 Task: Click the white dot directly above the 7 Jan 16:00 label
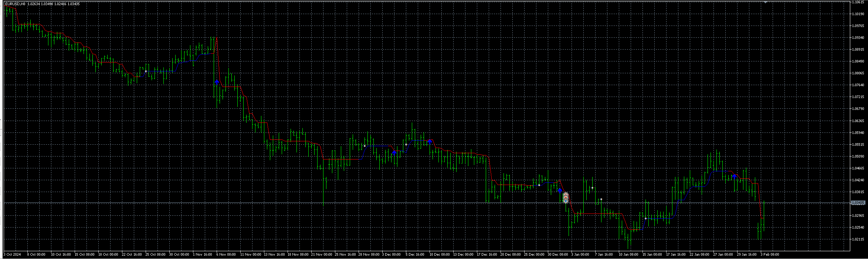point(601,199)
